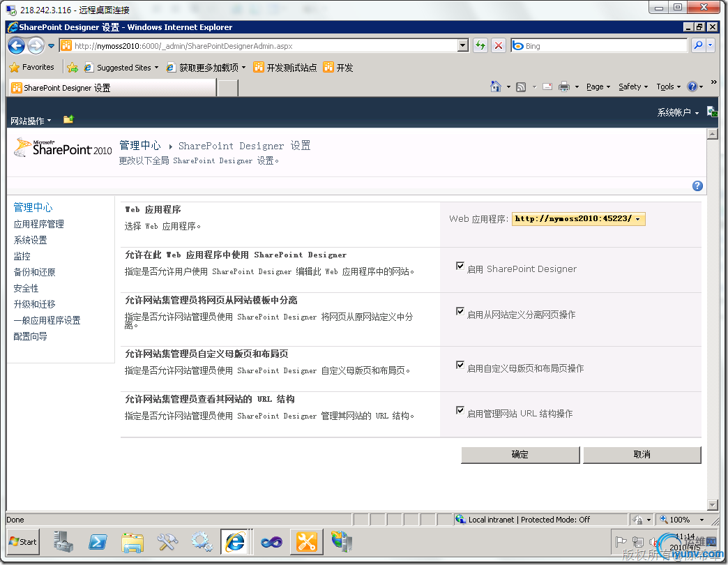The height and width of the screenshot is (565, 728).
Task: Click the Windows Start button
Action: [x=23, y=542]
